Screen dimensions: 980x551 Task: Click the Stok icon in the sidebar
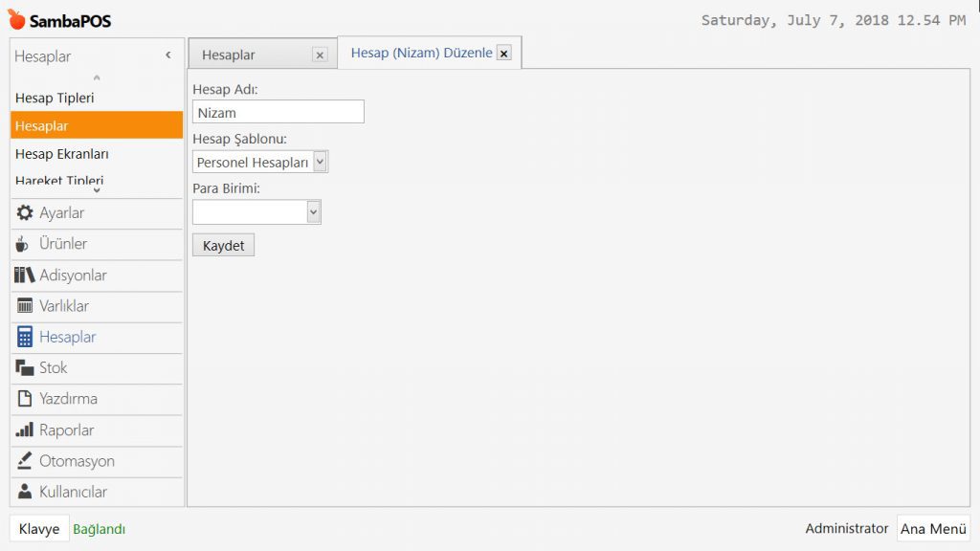coord(25,368)
